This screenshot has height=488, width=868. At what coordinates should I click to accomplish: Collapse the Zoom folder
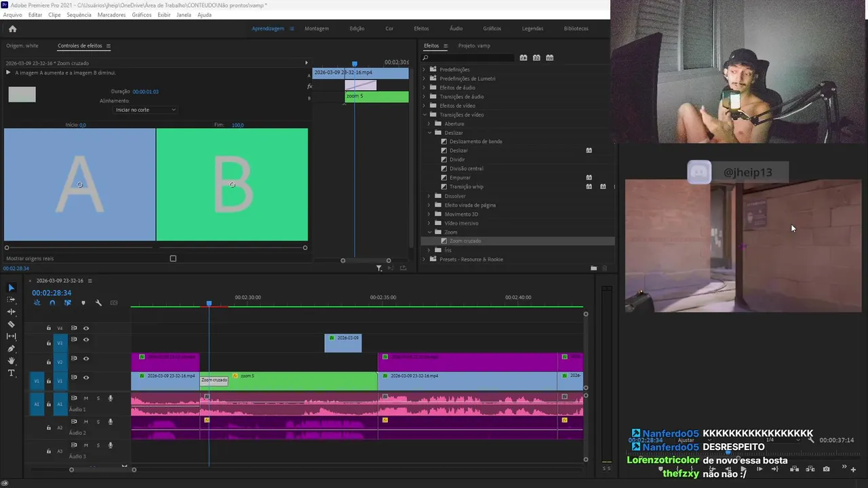tap(429, 232)
